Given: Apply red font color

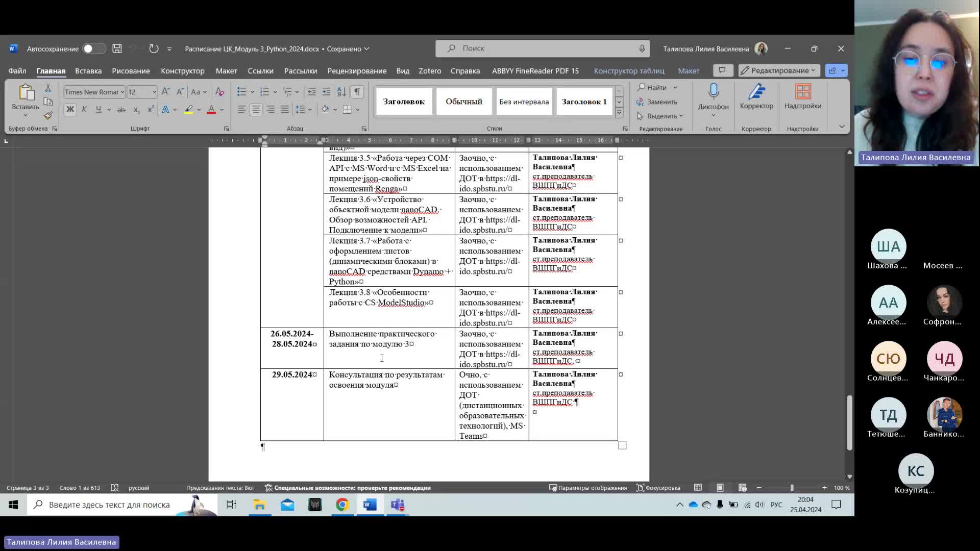Looking at the screenshot, I should (x=211, y=110).
